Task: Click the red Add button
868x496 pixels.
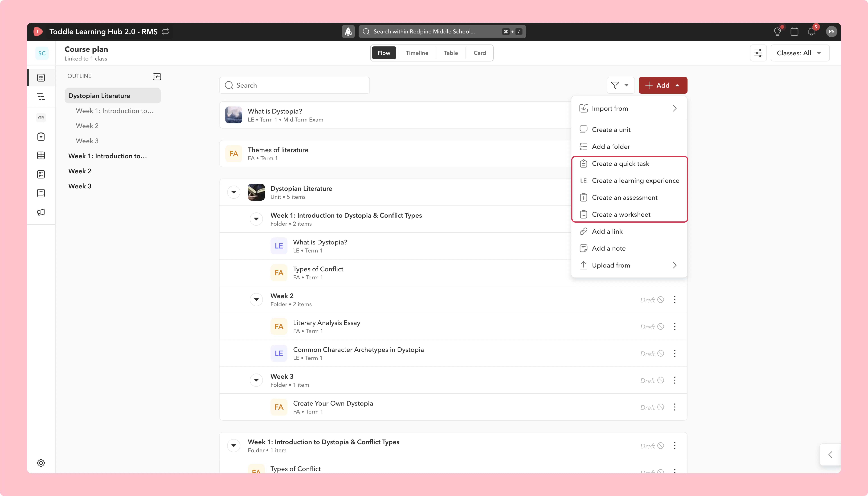Action: tap(663, 85)
